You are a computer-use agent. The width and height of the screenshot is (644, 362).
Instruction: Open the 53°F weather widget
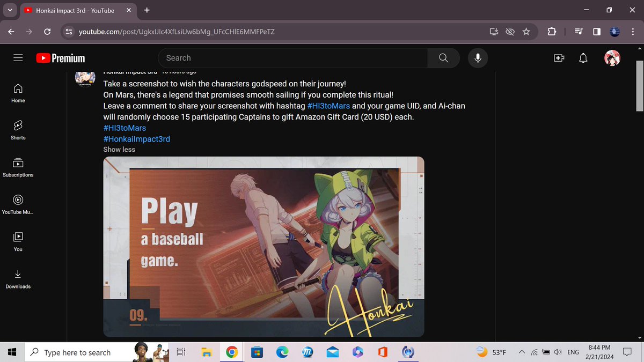(492, 352)
